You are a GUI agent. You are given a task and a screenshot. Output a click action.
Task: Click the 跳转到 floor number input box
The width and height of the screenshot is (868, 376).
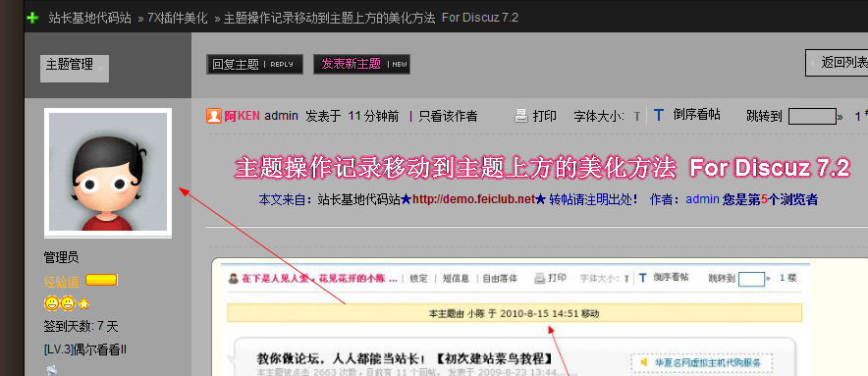(812, 116)
